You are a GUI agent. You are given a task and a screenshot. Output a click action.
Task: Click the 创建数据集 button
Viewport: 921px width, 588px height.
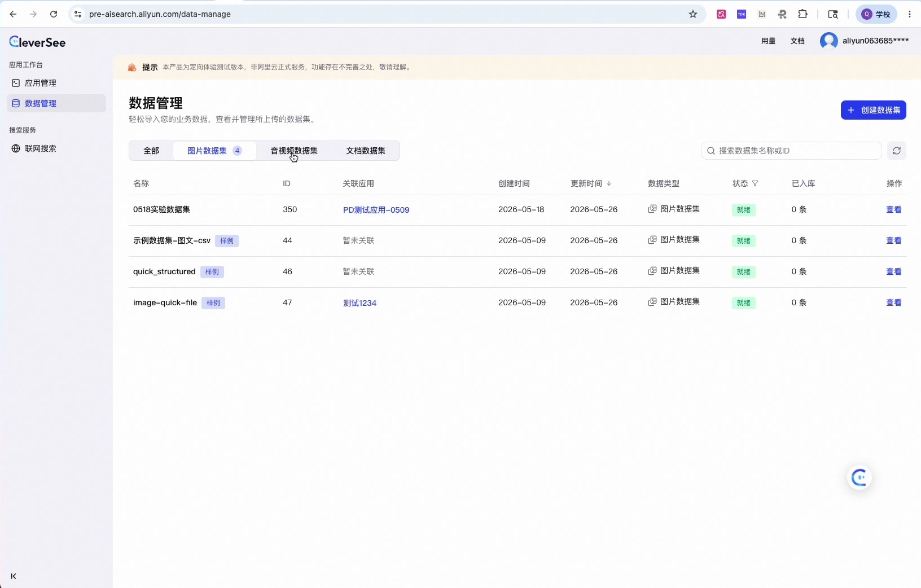873,110
